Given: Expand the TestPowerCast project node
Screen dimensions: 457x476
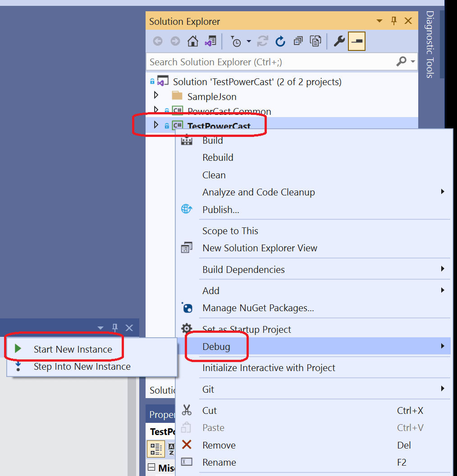Looking at the screenshot, I should tap(156, 125).
